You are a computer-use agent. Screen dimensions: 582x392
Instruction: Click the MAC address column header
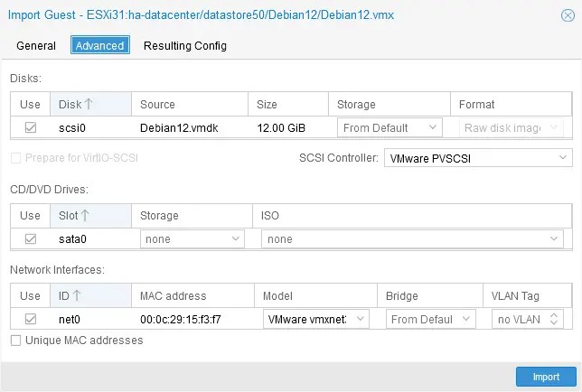(x=192, y=295)
